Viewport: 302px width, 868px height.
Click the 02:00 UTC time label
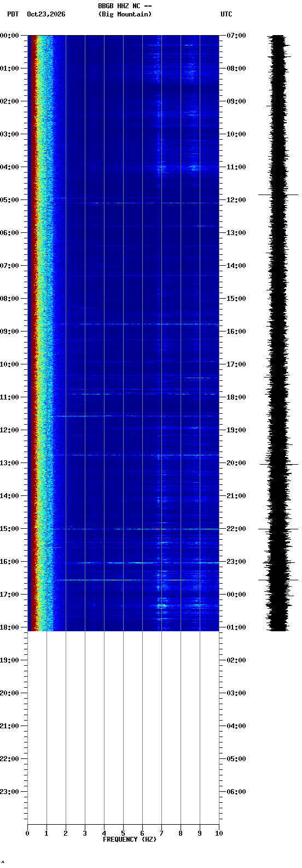coord(236,660)
